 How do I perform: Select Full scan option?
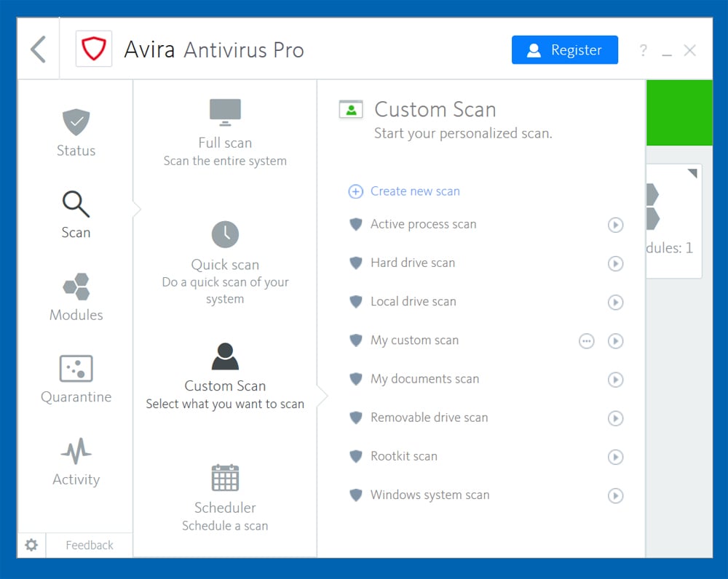(x=225, y=132)
